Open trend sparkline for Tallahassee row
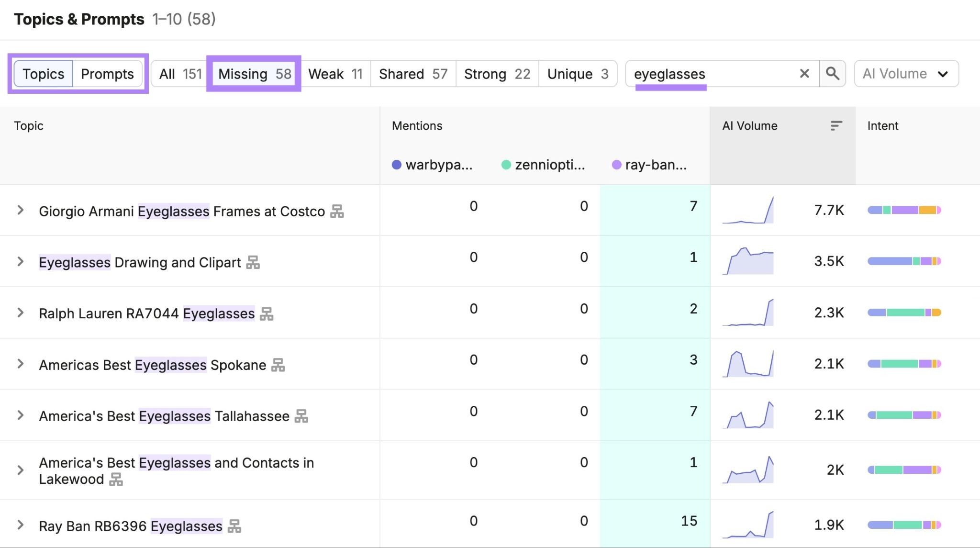Screen dimensions: 980x548 pyautogui.click(x=748, y=415)
